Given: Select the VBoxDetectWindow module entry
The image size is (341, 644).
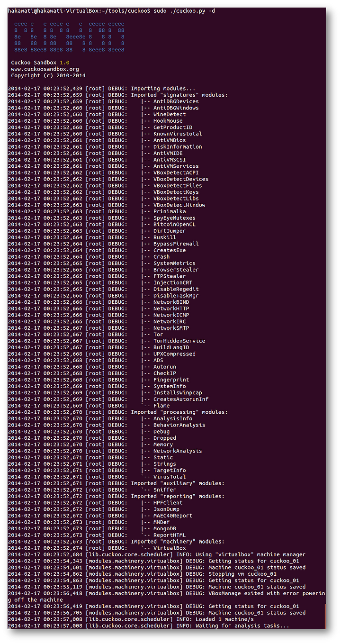Looking at the screenshot, I should pyautogui.click(x=179, y=205).
